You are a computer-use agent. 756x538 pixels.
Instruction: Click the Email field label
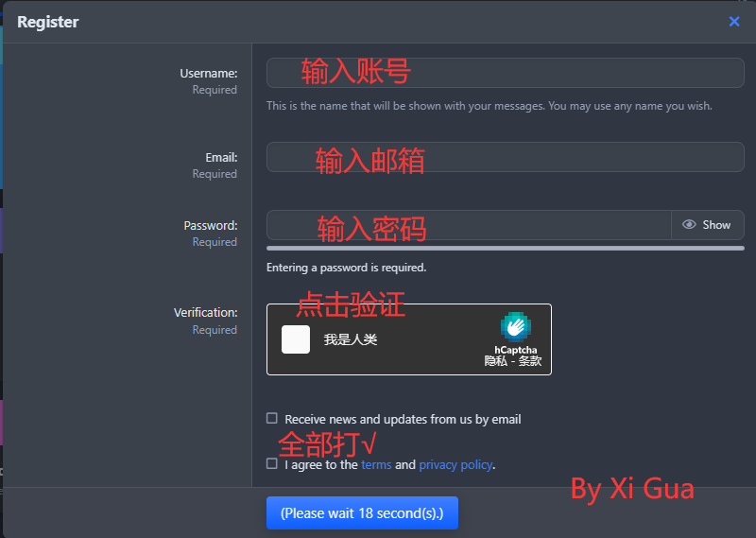coord(221,157)
